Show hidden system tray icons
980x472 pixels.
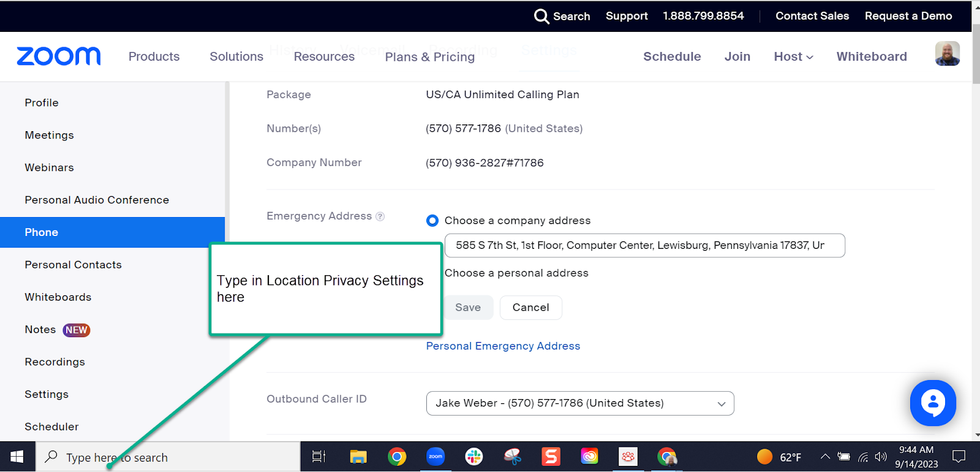point(825,457)
